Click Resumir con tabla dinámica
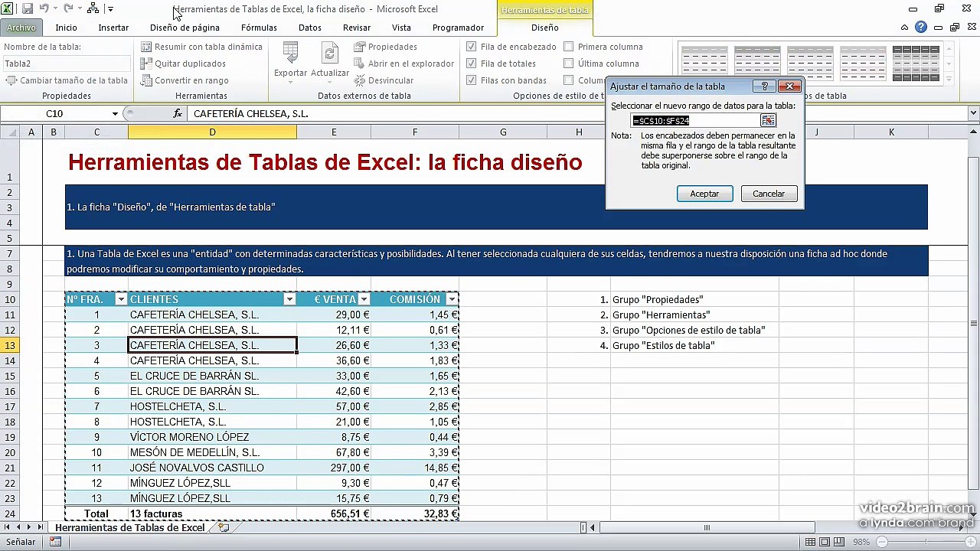980x551 pixels. (x=201, y=47)
